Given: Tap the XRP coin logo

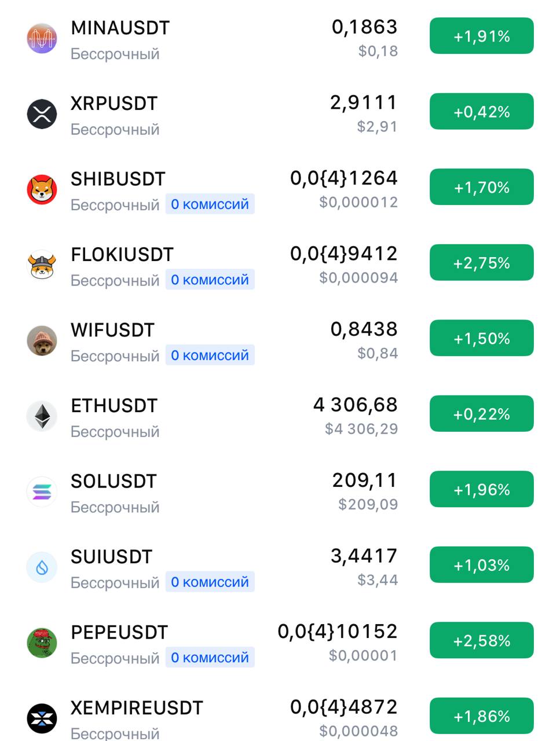Looking at the screenshot, I should 42,113.
